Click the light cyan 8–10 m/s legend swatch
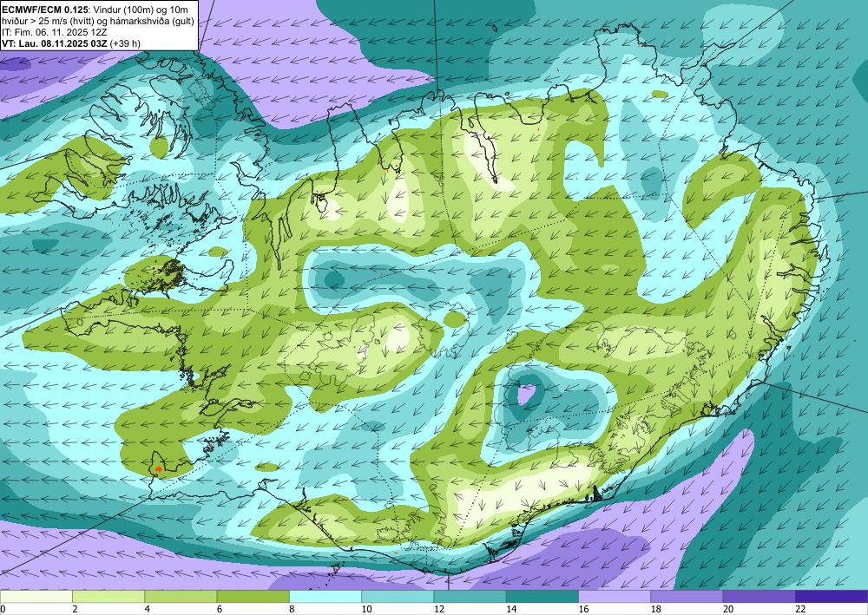This screenshot has height=615, width=868. click(325, 597)
